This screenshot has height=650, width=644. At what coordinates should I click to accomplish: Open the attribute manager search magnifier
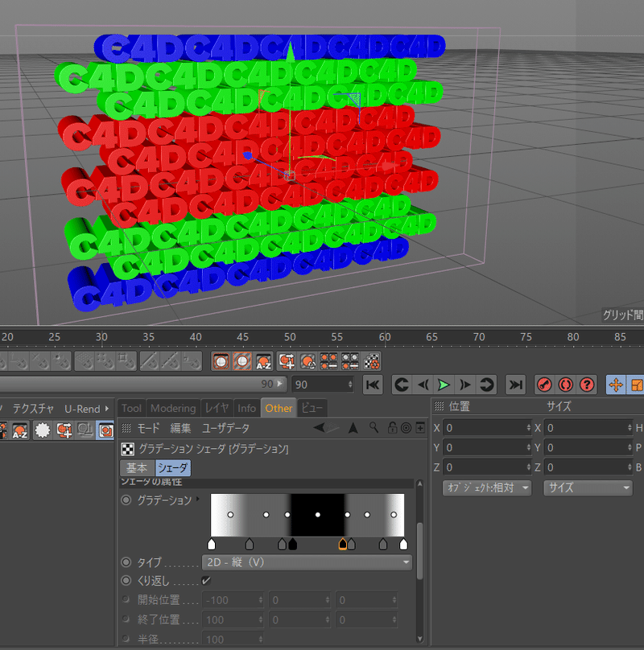coord(374,428)
